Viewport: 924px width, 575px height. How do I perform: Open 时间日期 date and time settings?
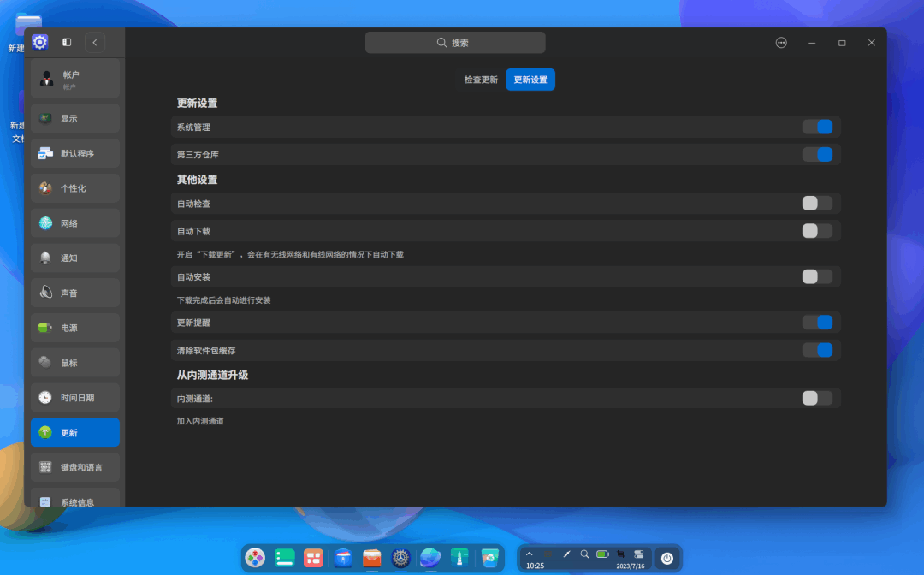[74, 398]
